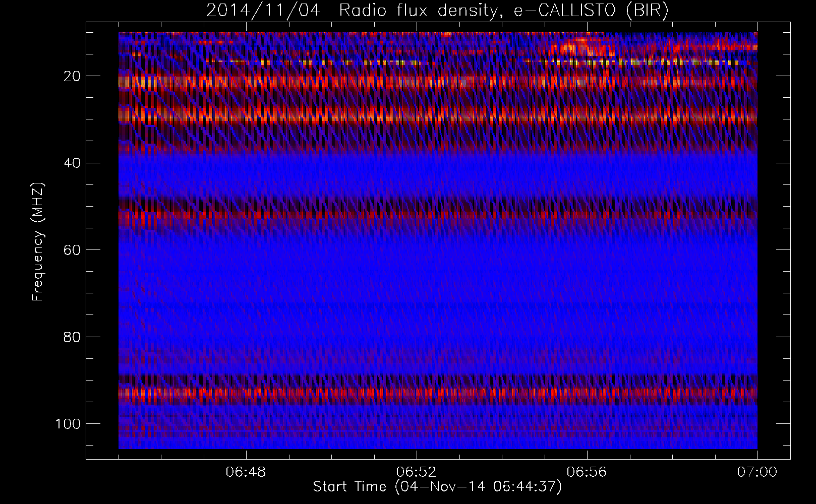This screenshot has width=816, height=504.
Task: Click the 20 frequency tick label
Action: [73, 76]
